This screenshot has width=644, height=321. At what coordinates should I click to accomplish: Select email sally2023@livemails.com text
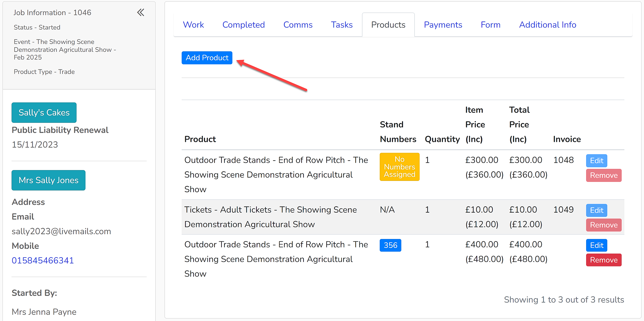[x=61, y=231]
